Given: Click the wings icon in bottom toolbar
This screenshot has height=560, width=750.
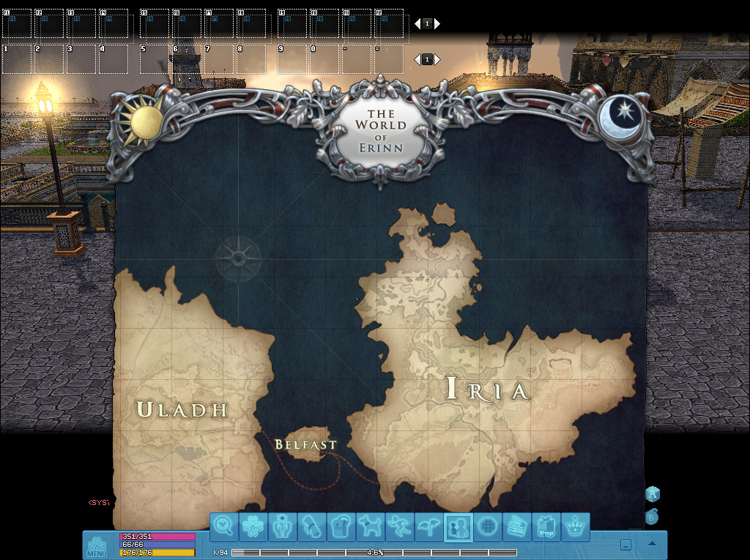Looking at the screenshot, I should [429, 526].
